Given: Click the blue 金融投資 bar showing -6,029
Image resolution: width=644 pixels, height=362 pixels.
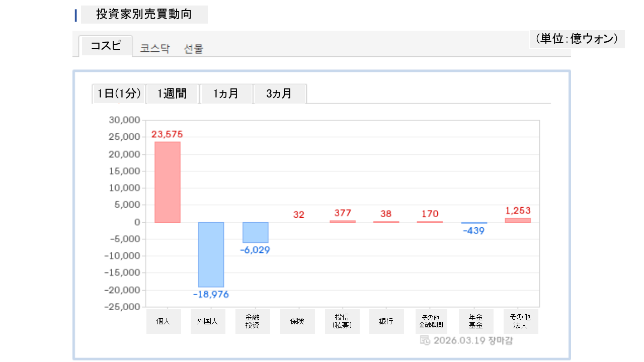Looking at the screenshot, I should 256,232.
